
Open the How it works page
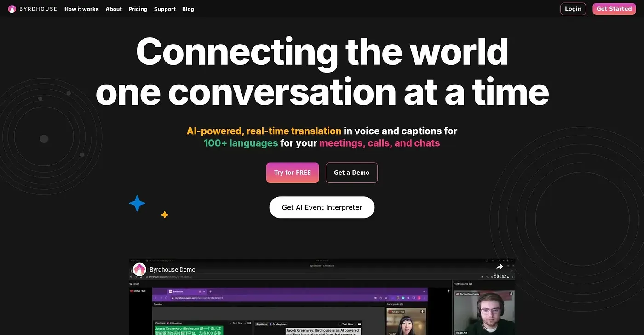[x=81, y=9]
